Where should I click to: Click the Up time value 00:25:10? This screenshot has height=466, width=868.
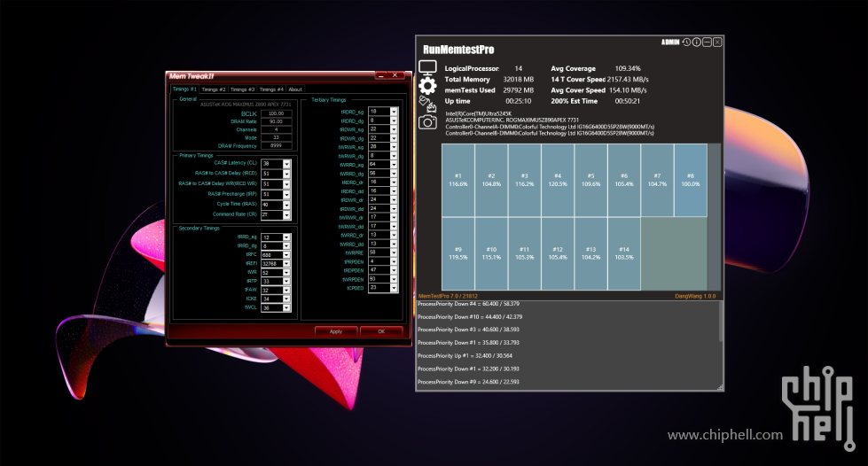click(518, 101)
